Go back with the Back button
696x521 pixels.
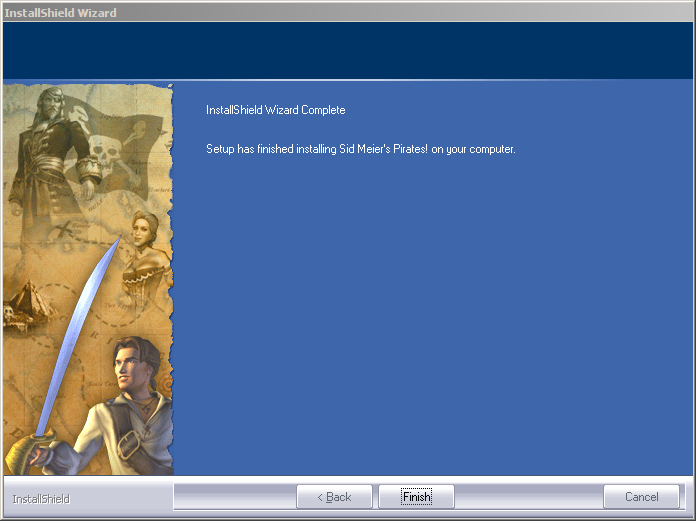click(334, 497)
